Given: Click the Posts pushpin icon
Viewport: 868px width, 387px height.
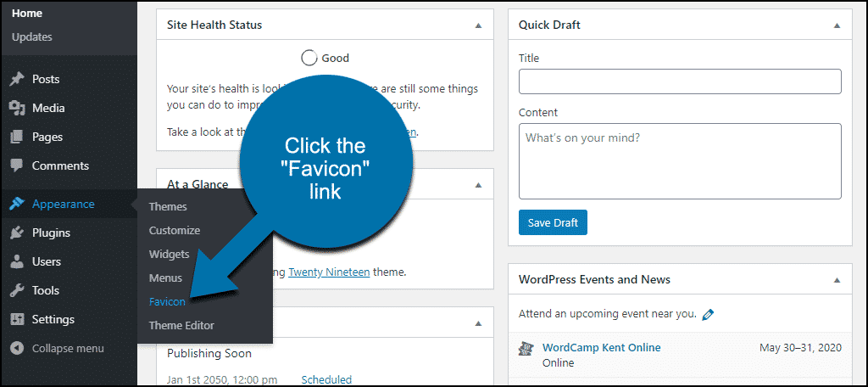Looking at the screenshot, I should click(x=17, y=79).
